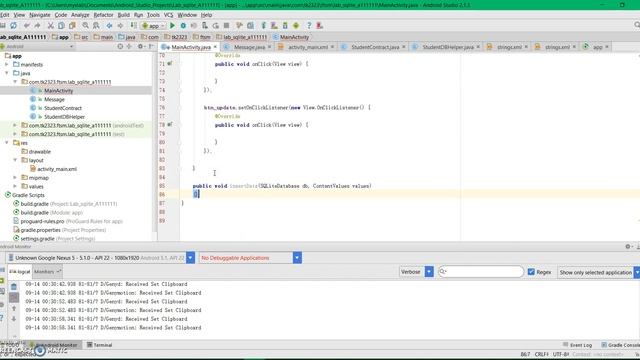Open Replace using the second magnifier icon
The width and height of the screenshot is (640, 360).
point(96,26)
